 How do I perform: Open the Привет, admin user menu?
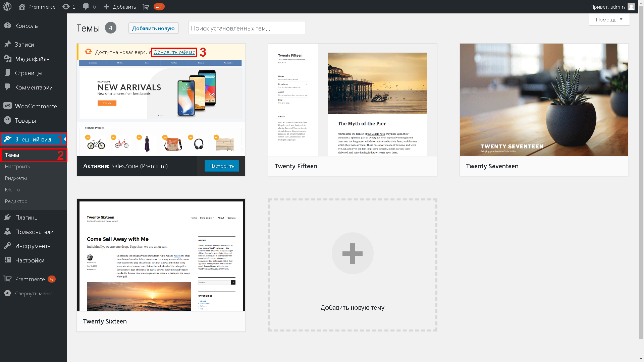coord(612,7)
